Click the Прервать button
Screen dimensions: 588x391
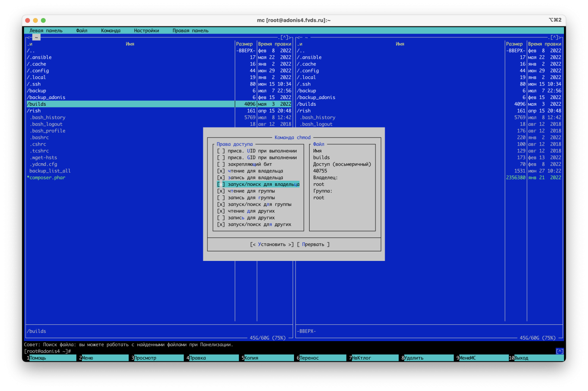click(x=313, y=245)
